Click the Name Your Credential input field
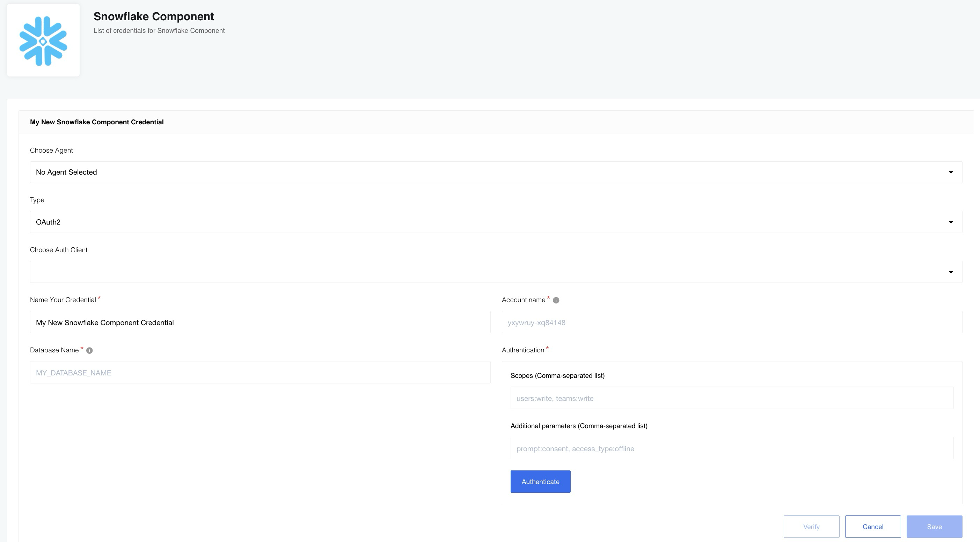 point(260,322)
